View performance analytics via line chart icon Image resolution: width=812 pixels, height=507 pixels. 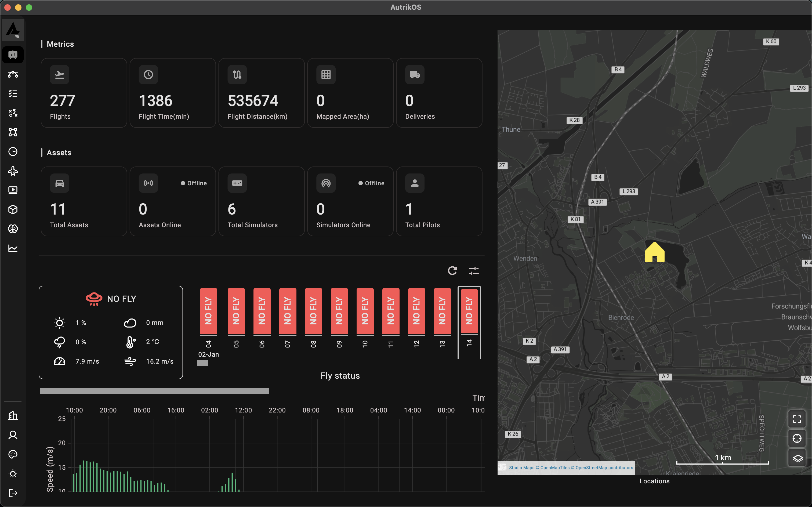pyautogui.click(x=13, y=248)
